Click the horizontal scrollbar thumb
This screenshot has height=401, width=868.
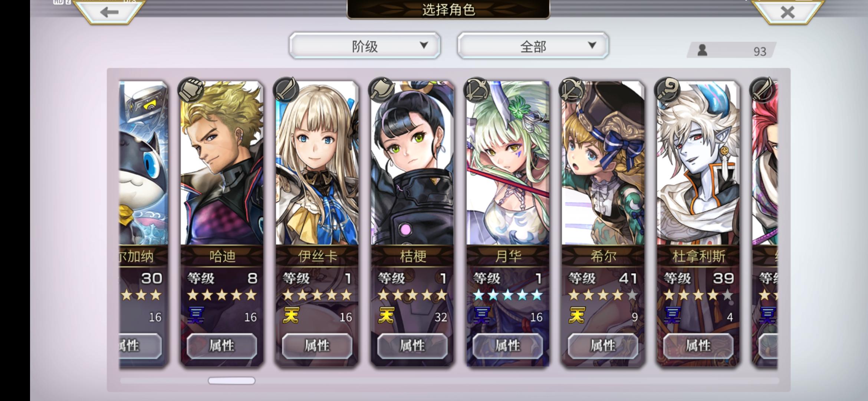click(231, 381)
